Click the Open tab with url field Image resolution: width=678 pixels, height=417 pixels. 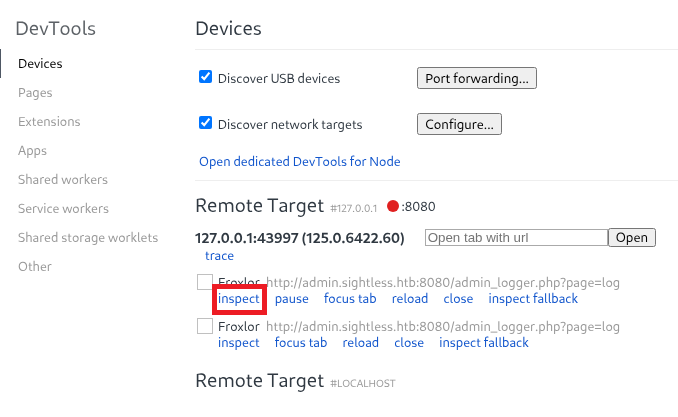516,238
